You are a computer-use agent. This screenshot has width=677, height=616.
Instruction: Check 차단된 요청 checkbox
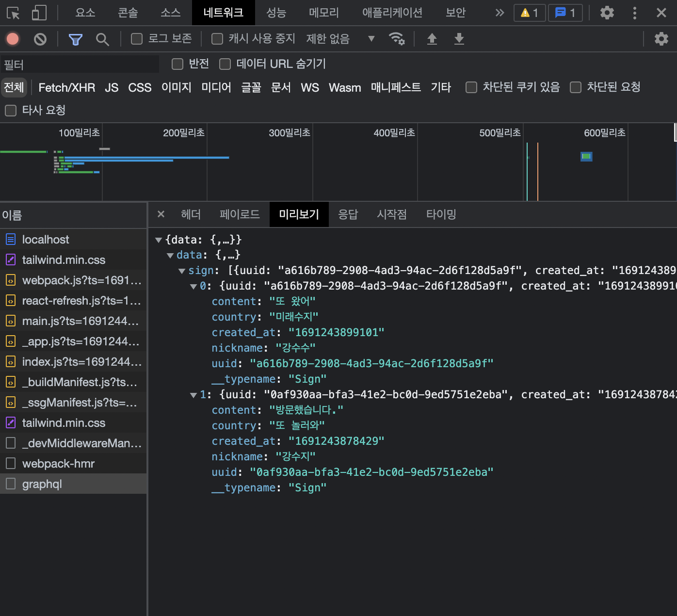point(576,87)
